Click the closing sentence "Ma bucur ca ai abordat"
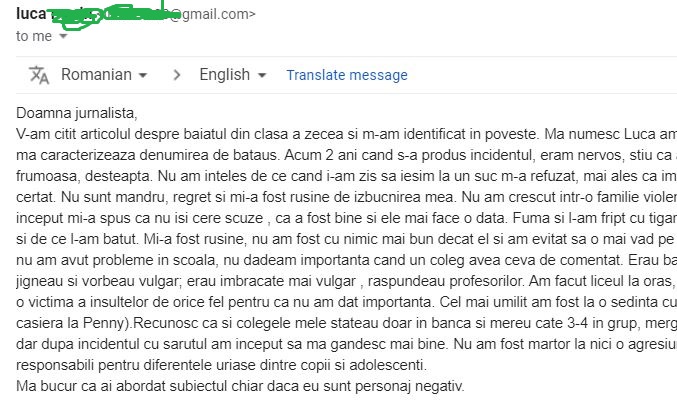This screenshot has width=677, height=415. [x=240, y=386]
